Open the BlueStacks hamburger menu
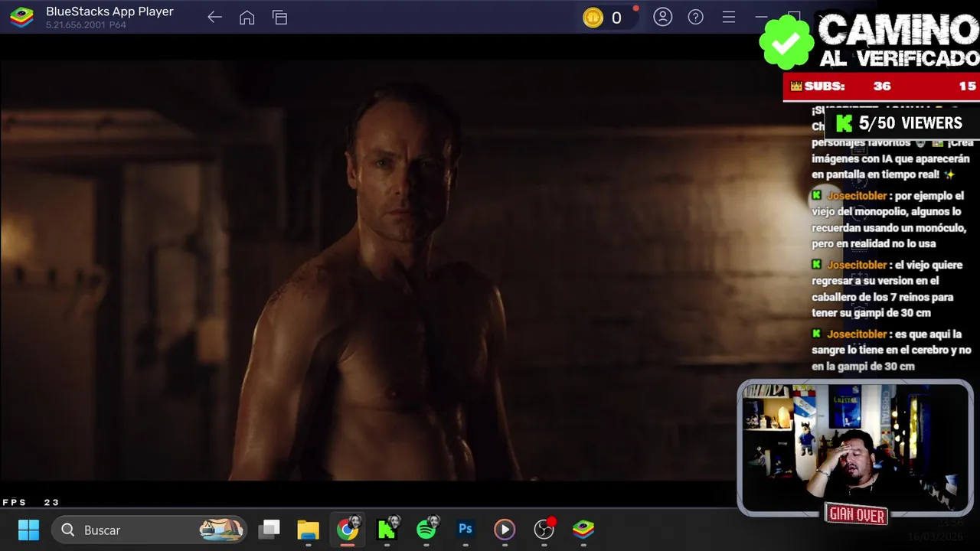This screenshot has width=980, height=551. pyautogui.click(x=728, y=17)
